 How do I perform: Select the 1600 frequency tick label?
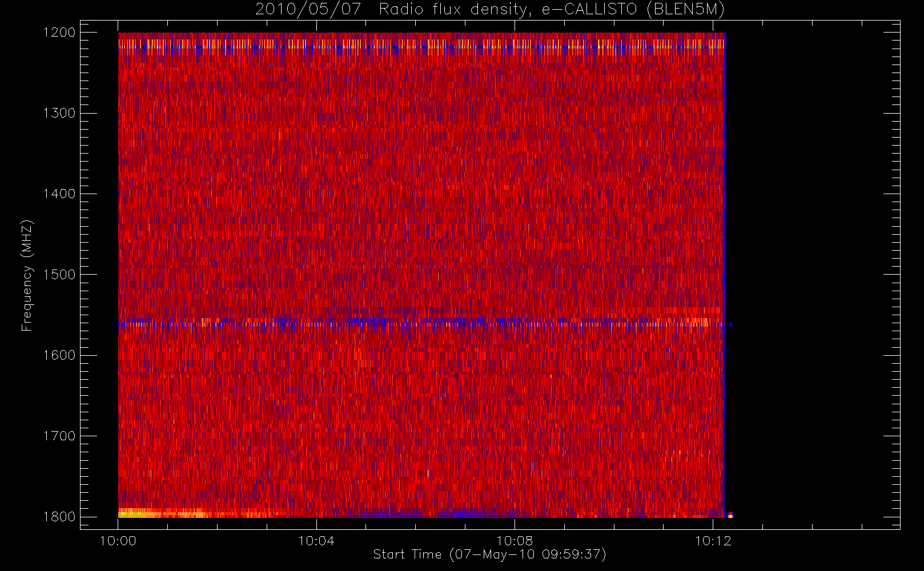click(x=59, y=355)
